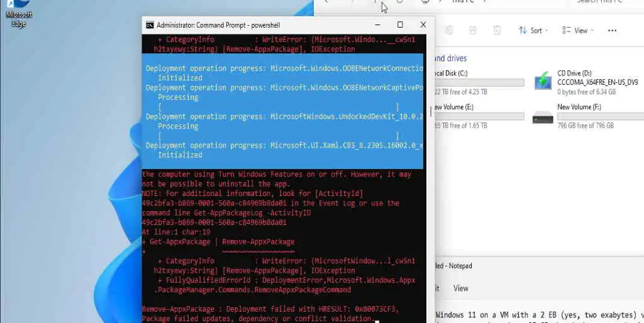Click the Notepad window title text
The width and height of the screenshot is (644, 323).
coord(454,266)
